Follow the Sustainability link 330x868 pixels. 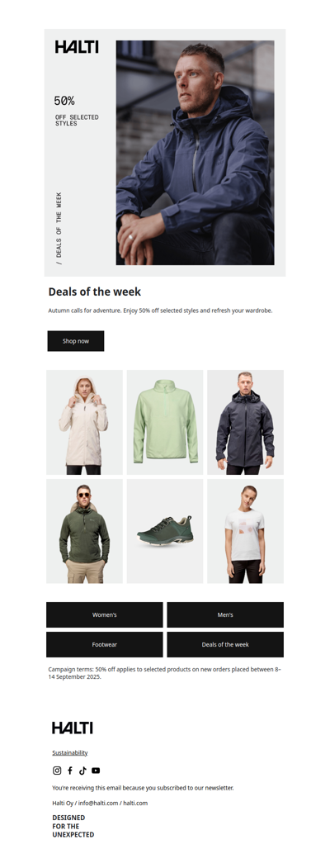pos(70,752)
